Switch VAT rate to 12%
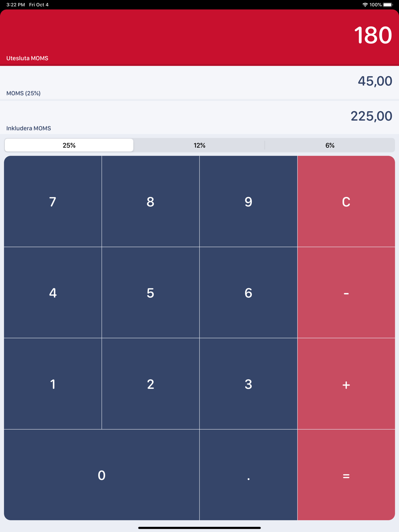Image resolution: width=399 pixels, height=532 pixels. pos(199,145)
